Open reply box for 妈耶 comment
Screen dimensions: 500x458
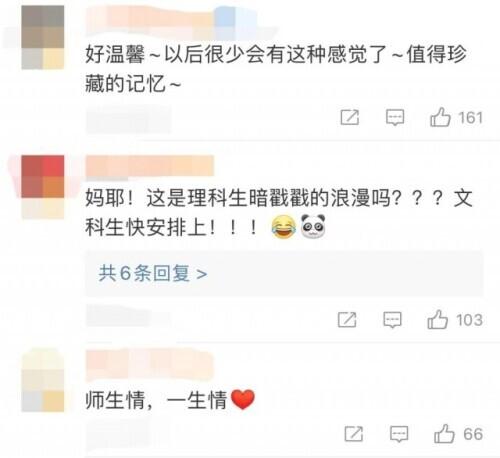(x=392, y=320)
